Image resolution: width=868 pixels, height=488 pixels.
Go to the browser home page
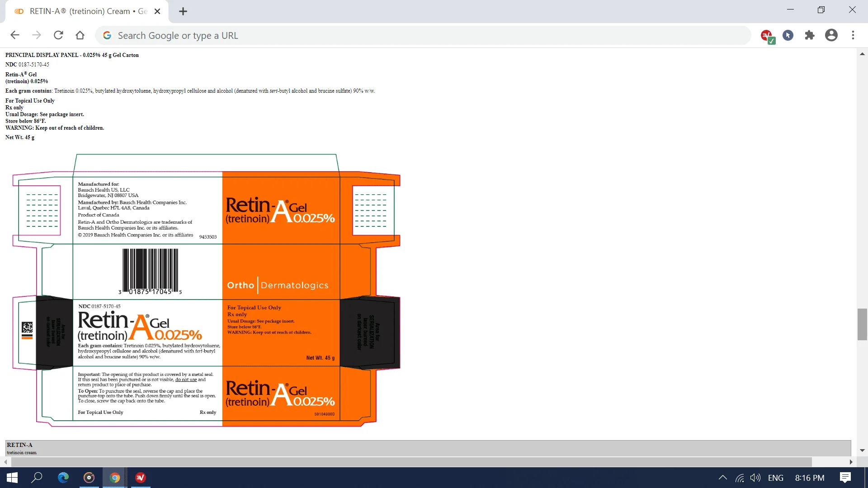click(80, 35)
